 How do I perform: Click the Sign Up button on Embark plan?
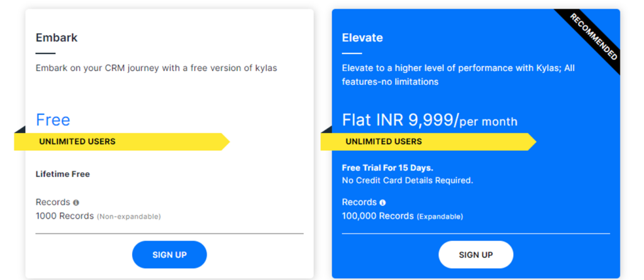coord(169,255)
